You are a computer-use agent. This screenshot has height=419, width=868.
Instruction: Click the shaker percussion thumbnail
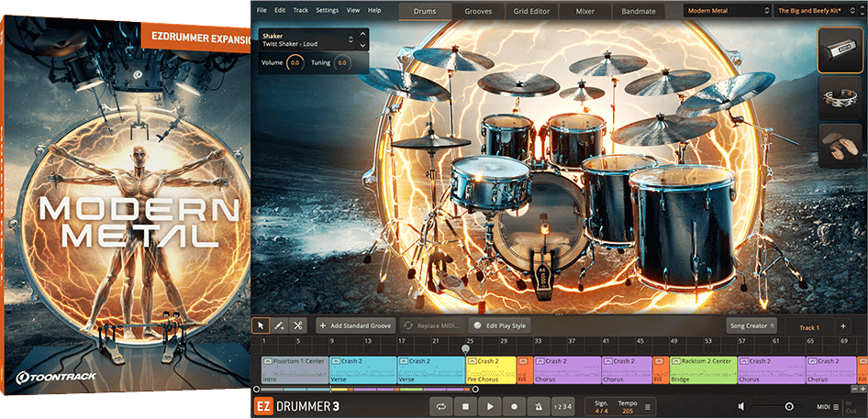pyautogui.click(x=840, y=50)
